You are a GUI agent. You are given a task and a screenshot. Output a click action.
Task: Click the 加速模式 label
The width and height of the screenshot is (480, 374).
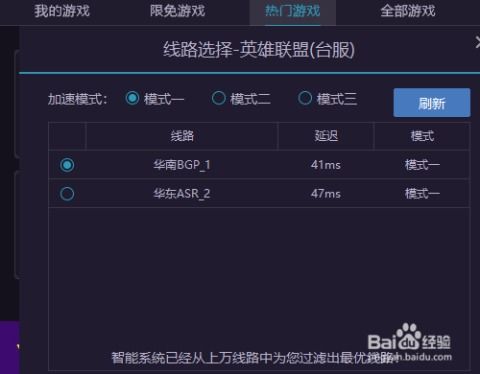point(77,99)
